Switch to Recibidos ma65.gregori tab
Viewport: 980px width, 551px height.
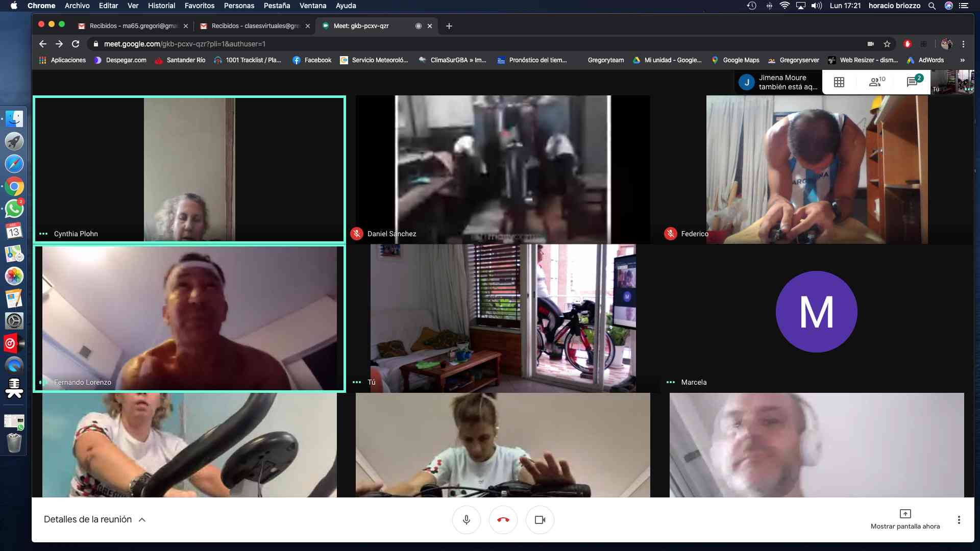point(133,26)
